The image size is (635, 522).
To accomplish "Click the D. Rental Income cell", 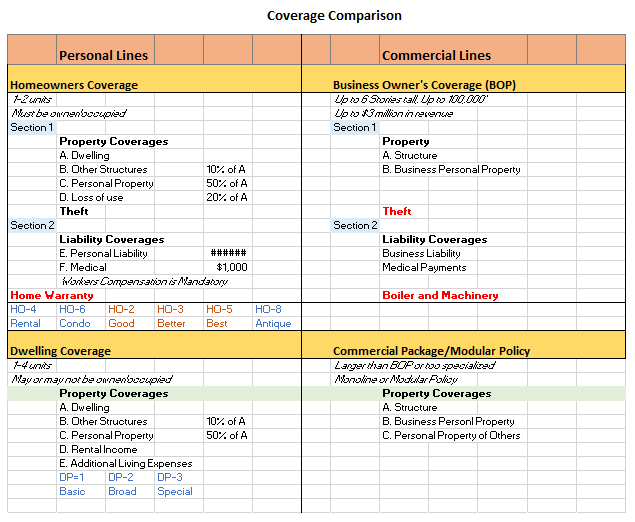I will tap(98, 450).
